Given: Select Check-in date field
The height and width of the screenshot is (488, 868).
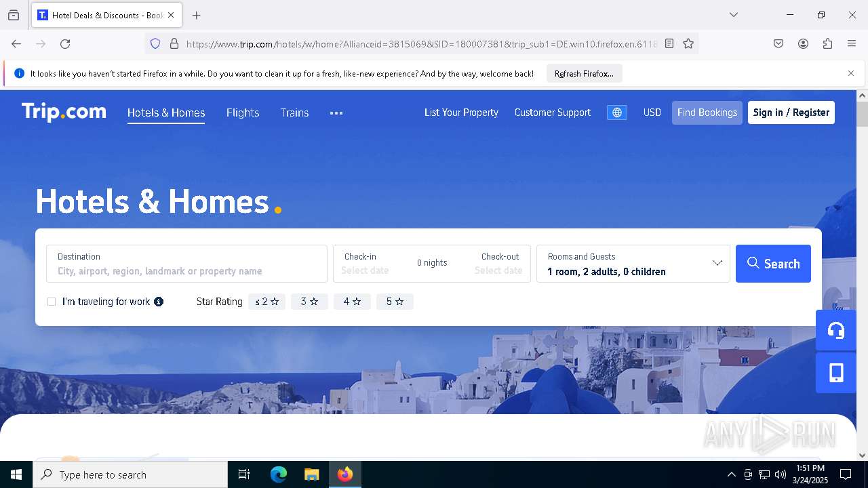Looking at the screenshot, I should (366, 264).
